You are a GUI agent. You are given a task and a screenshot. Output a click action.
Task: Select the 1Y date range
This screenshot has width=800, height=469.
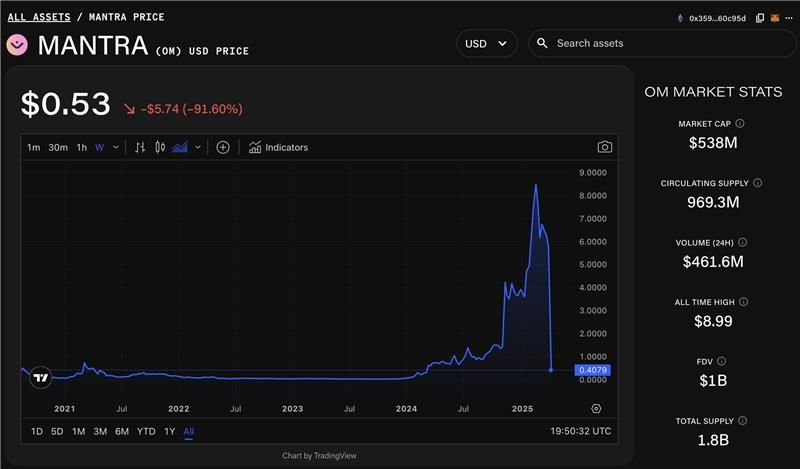click(168, 431)
